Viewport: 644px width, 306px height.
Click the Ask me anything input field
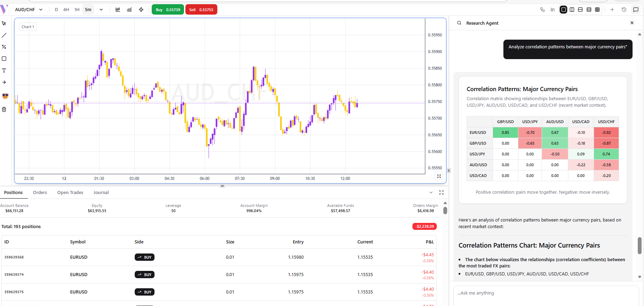tap(545, 293)
